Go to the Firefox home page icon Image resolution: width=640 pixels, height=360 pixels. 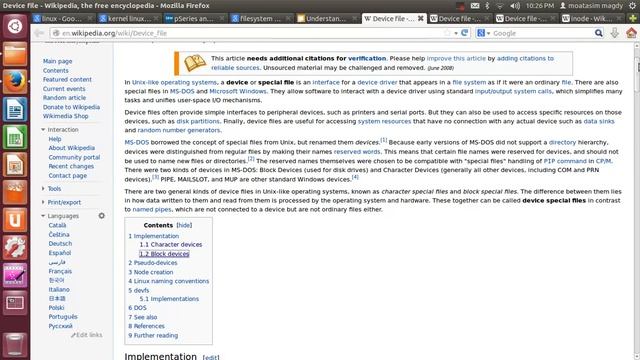pos(631,33)
